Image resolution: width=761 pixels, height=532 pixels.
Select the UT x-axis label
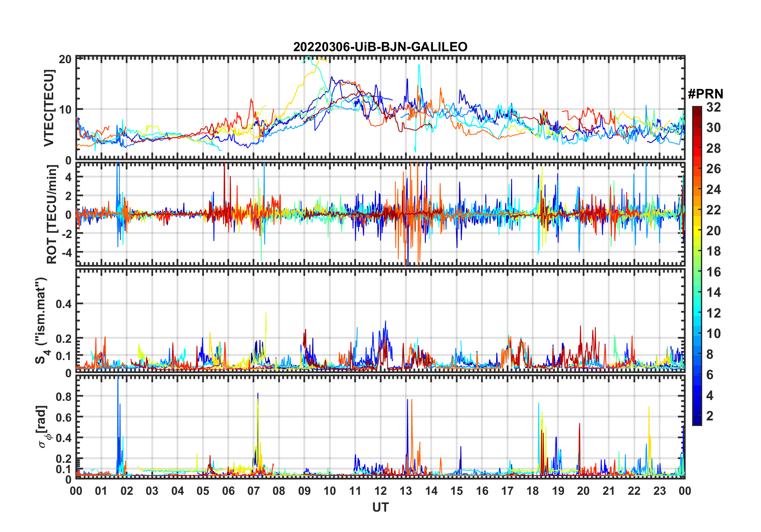tap(380, 508)
